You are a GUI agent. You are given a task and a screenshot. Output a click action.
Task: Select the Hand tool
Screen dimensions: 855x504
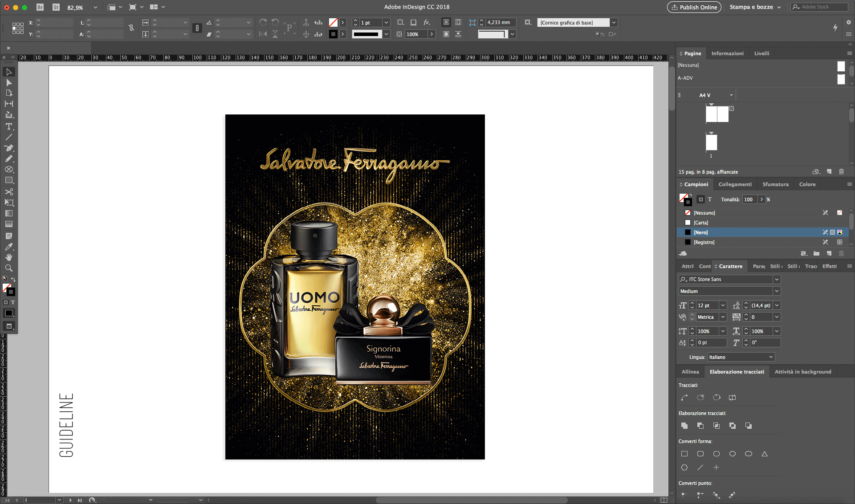tap(9, 257)
